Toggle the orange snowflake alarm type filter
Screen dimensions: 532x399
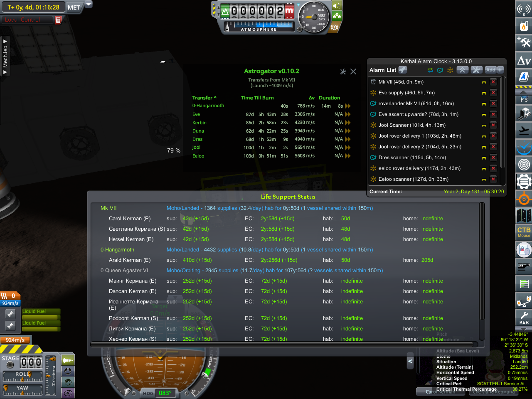[450, 70]
